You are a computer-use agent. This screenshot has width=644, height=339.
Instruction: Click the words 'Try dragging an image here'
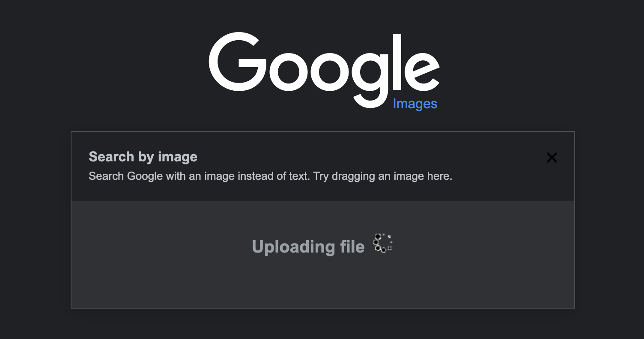tap(382, 176)
